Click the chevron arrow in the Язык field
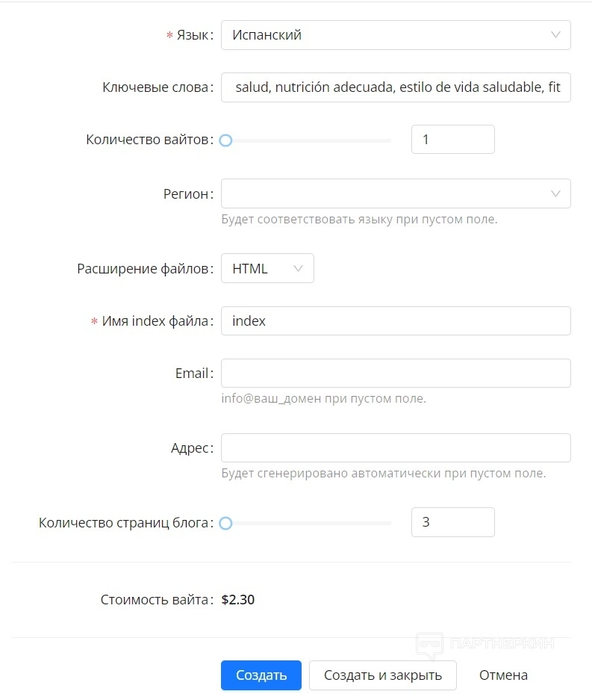This screenshot has width=592, height=700. coord(555,35)
